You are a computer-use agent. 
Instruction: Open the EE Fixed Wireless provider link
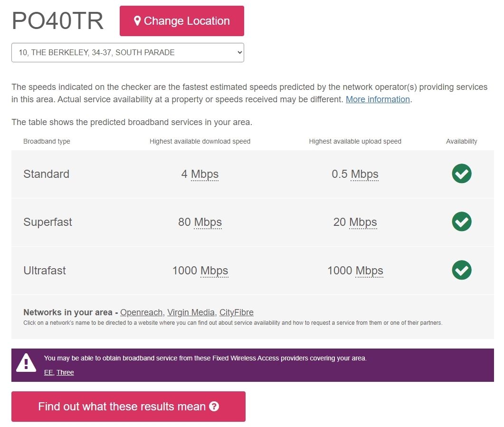48,372
